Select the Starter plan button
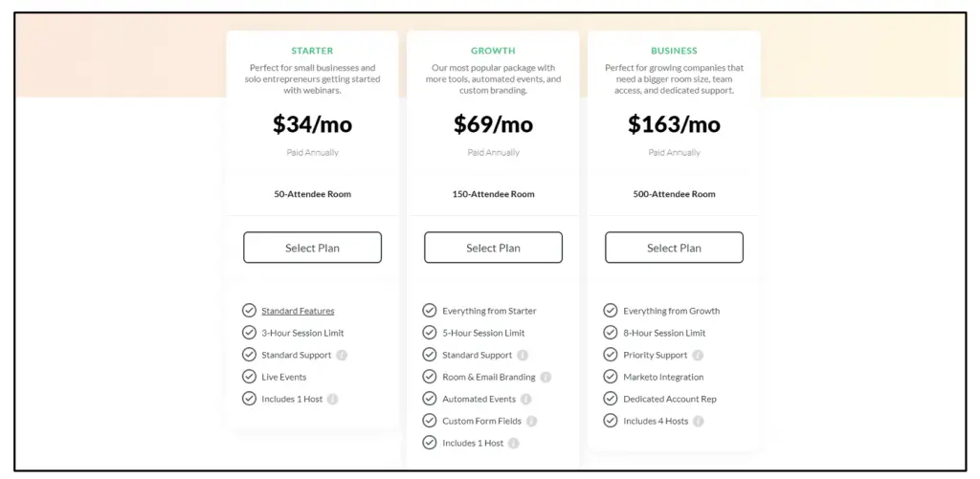 click(312, 248)
